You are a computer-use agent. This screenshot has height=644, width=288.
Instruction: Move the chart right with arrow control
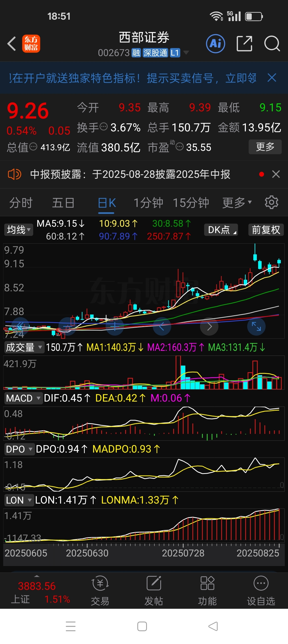(x=209, y=326)
